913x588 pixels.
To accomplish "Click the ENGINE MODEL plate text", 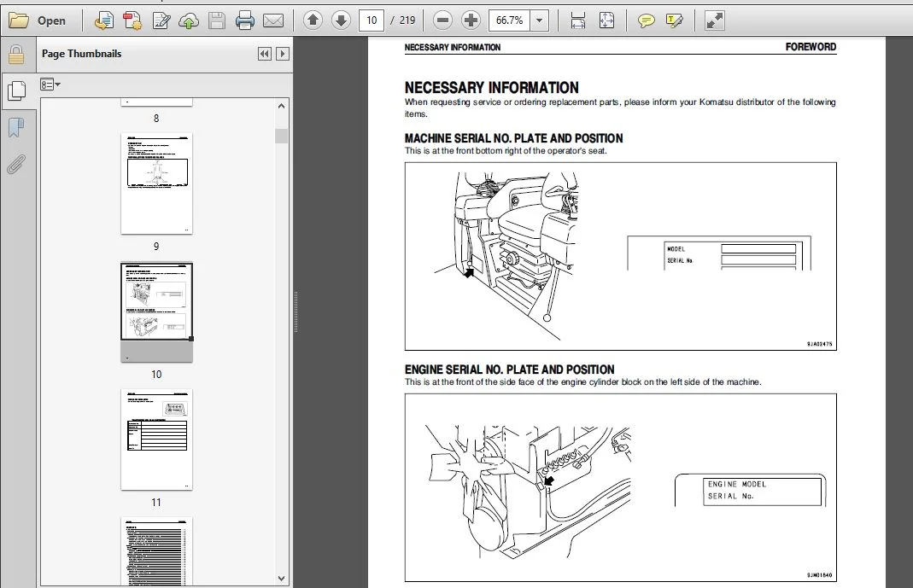I will point(736,484).
